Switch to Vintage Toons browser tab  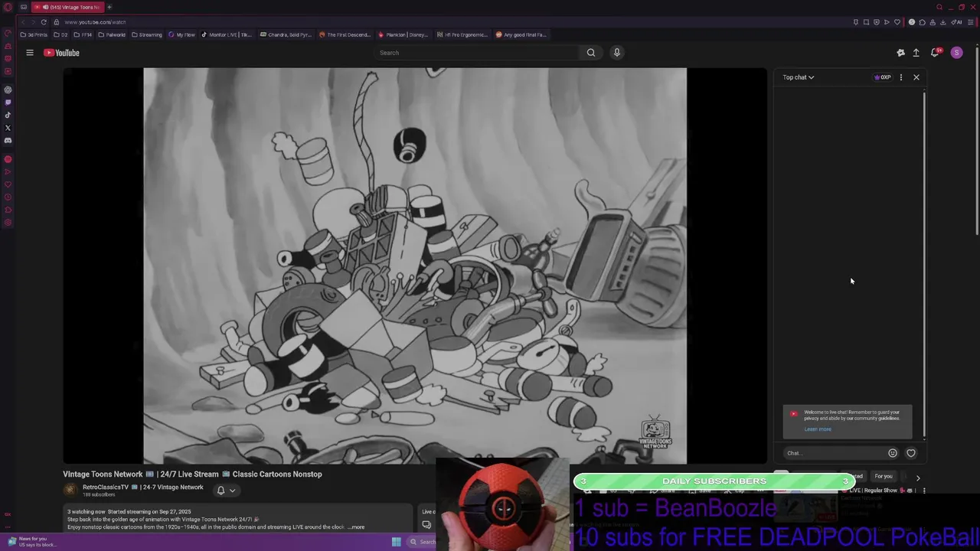tap(67, 7)
